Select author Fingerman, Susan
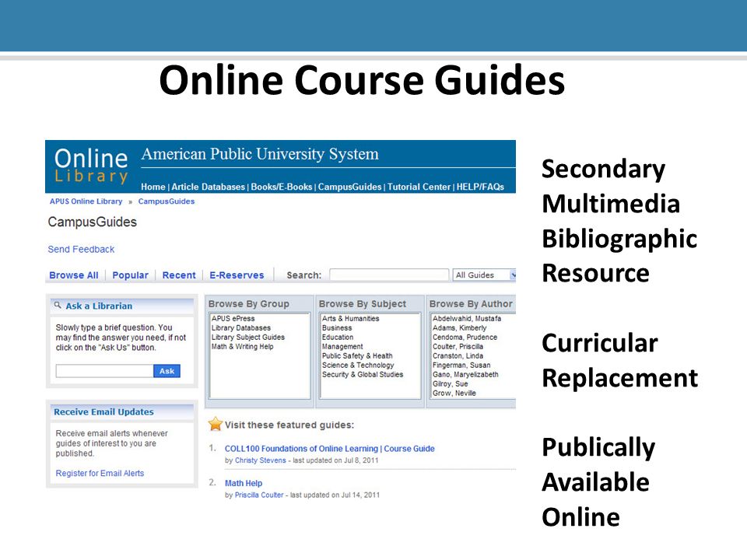Screen dimensions: 747x560 461,366
